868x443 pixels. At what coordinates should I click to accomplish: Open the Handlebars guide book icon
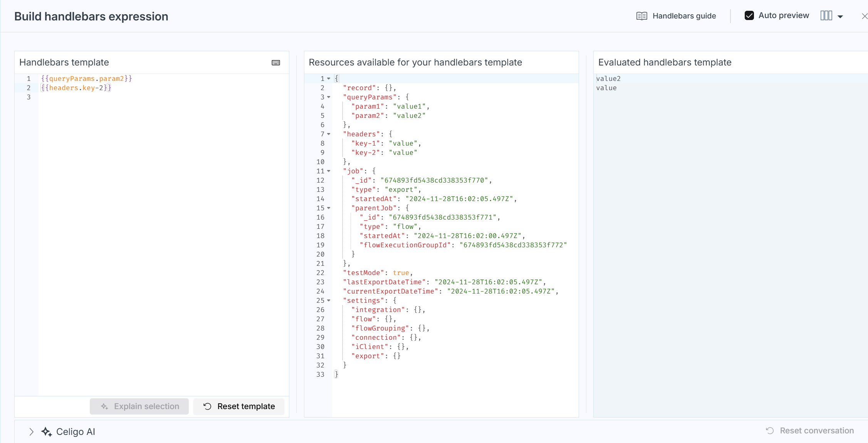(641, 16)
